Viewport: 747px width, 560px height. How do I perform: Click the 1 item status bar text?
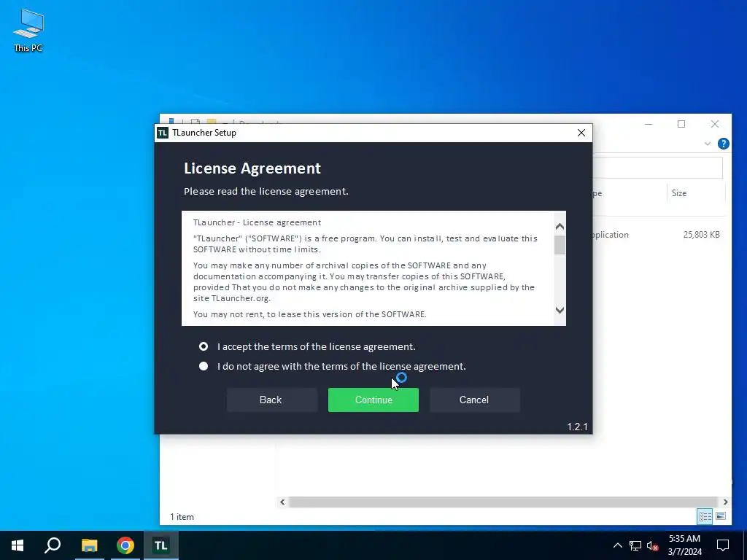click(x=182, y=517)
